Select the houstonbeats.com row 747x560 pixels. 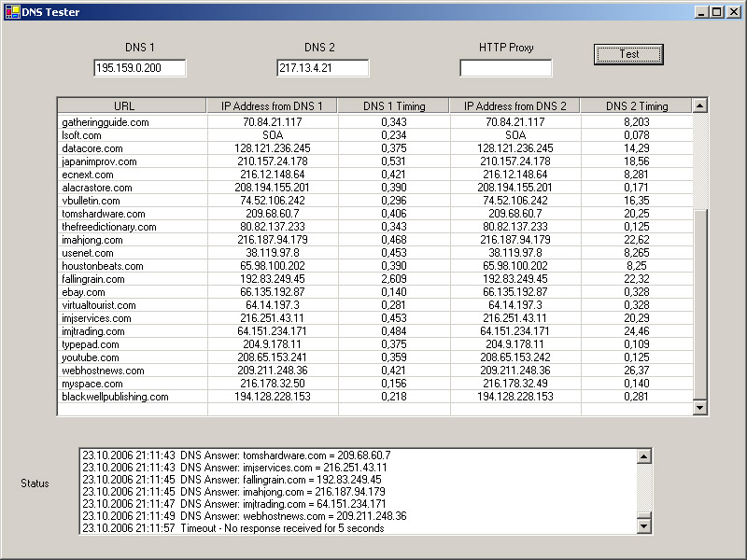tap(375, 266)
